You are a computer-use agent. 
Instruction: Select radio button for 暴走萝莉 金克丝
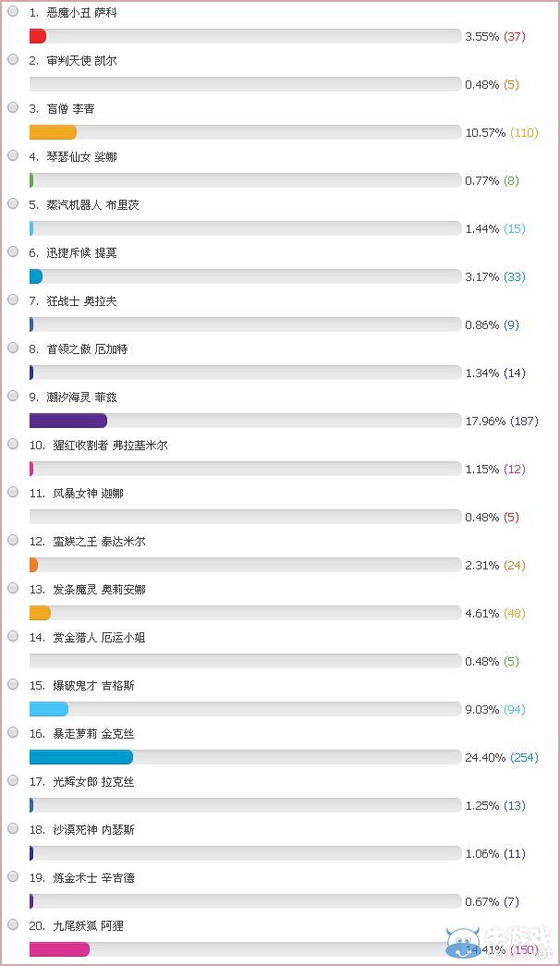pyautogui.click(x=13, y=732)
